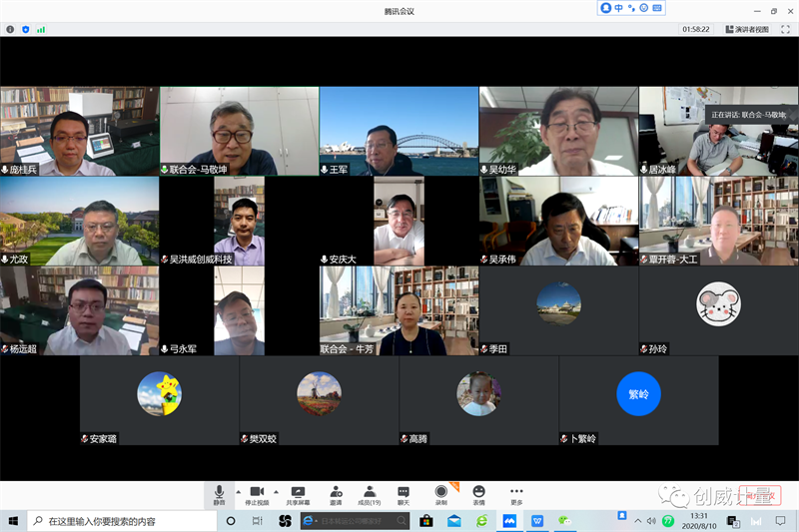Screen dimensions: 799x532
Task: Select 卜繁岭 participant avatar tile
Action: [638, 399]
